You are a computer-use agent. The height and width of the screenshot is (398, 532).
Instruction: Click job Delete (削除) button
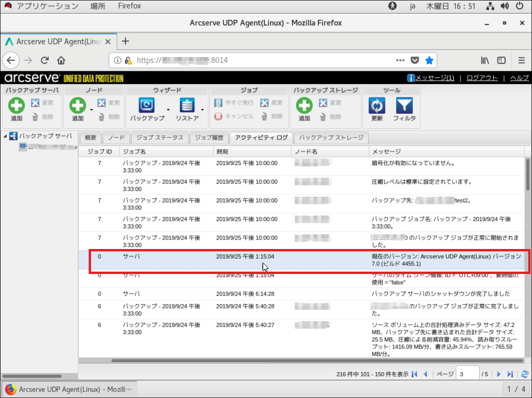(x=272, y=117)
